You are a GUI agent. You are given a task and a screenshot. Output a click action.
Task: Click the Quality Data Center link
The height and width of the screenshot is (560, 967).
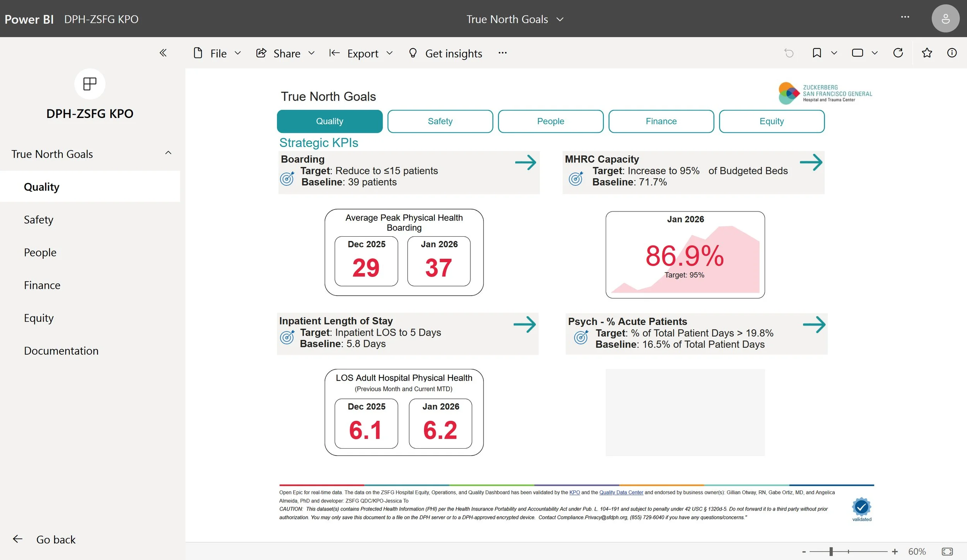point(621,492)
